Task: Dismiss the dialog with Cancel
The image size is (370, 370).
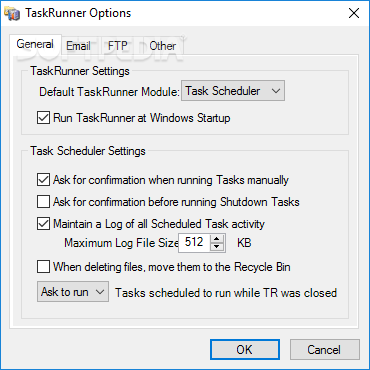Action: pyautogui.click(x=325, y=350)
